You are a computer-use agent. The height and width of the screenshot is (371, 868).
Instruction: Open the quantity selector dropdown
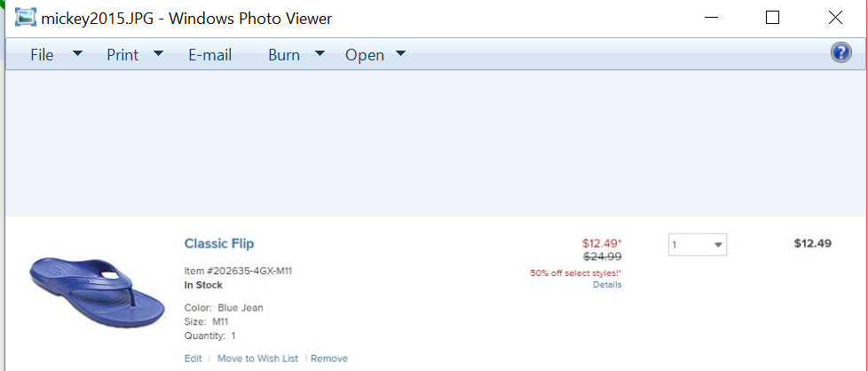coord(698,244)
